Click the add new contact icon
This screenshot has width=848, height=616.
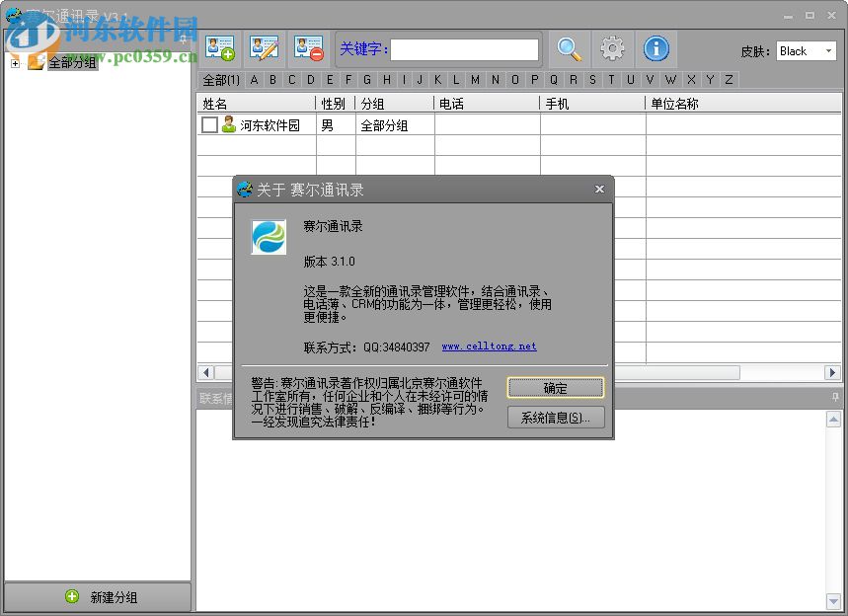click(220, 47)
